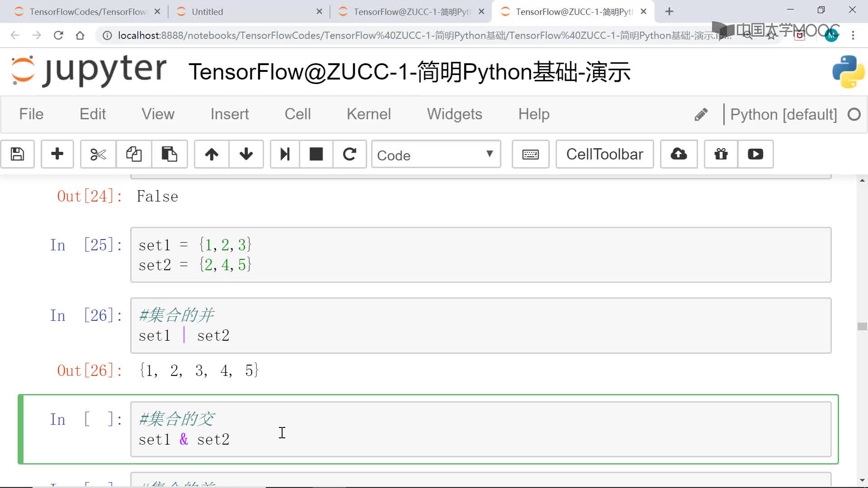
Task: Click the Save notebook icon
Action: pyautogui.click(x=16, y=155)
